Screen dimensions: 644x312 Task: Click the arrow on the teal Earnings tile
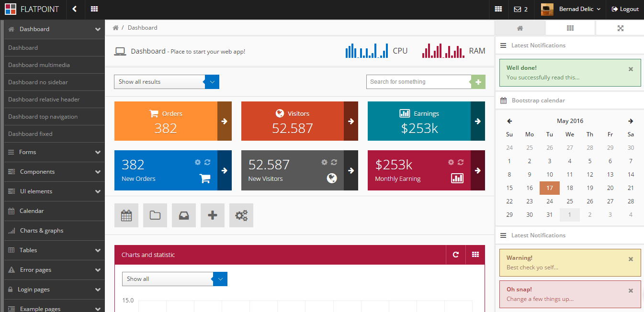tap(478, 121)
